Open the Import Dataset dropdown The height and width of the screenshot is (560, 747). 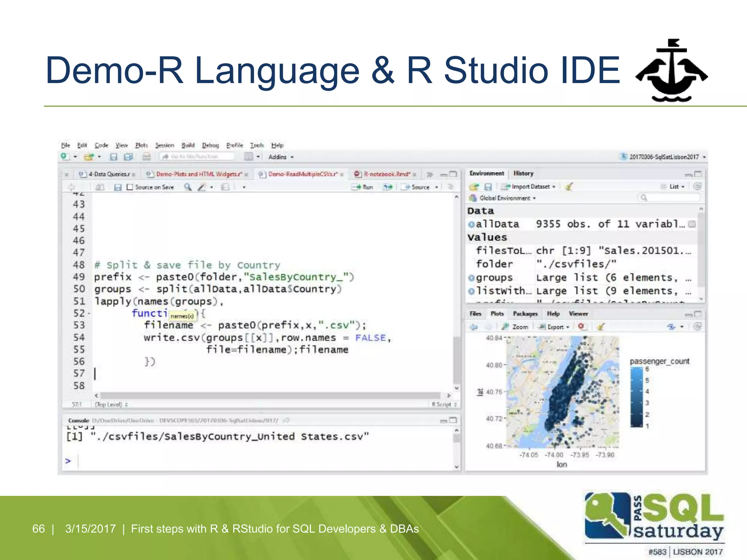click(529, 187)
